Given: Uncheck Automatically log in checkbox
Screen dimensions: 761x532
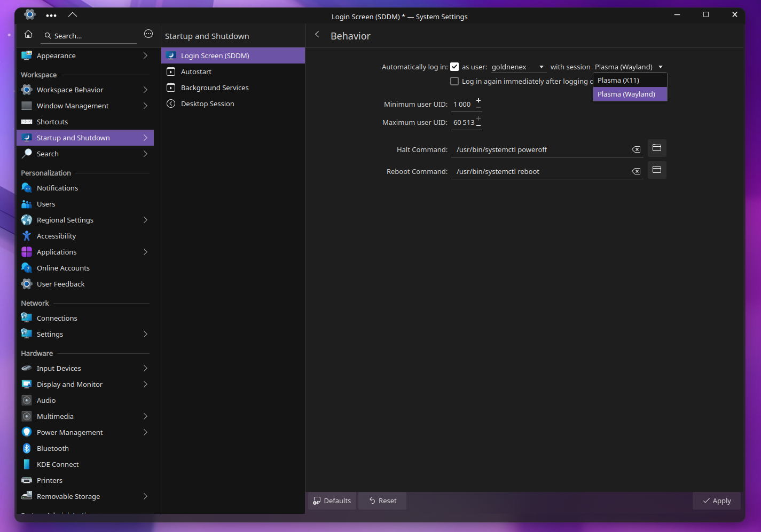Looking at the screenshot, I should [454, 67].
